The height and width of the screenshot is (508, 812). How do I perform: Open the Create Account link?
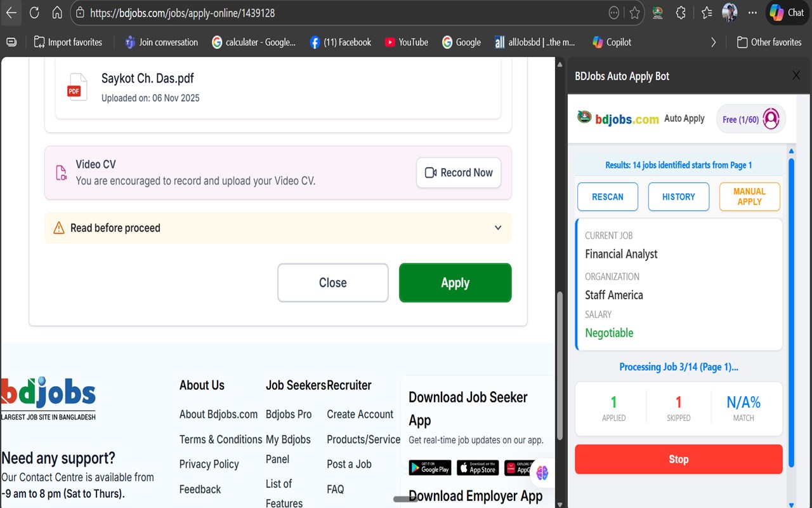(360, 414)
